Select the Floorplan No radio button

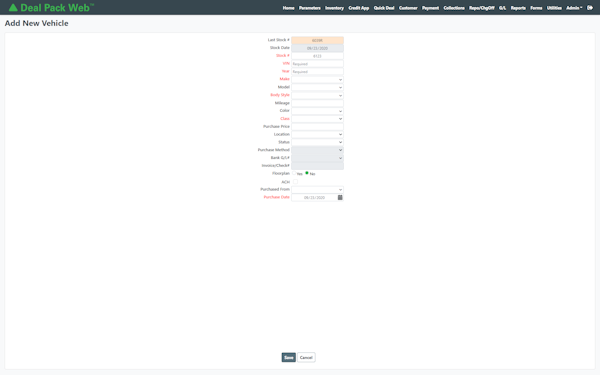click(307, 173)
